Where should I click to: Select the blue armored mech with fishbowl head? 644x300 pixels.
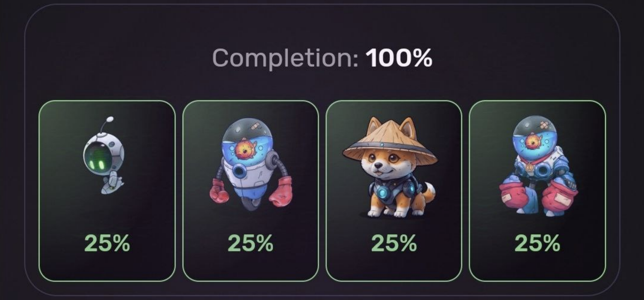tap(538, 166)
